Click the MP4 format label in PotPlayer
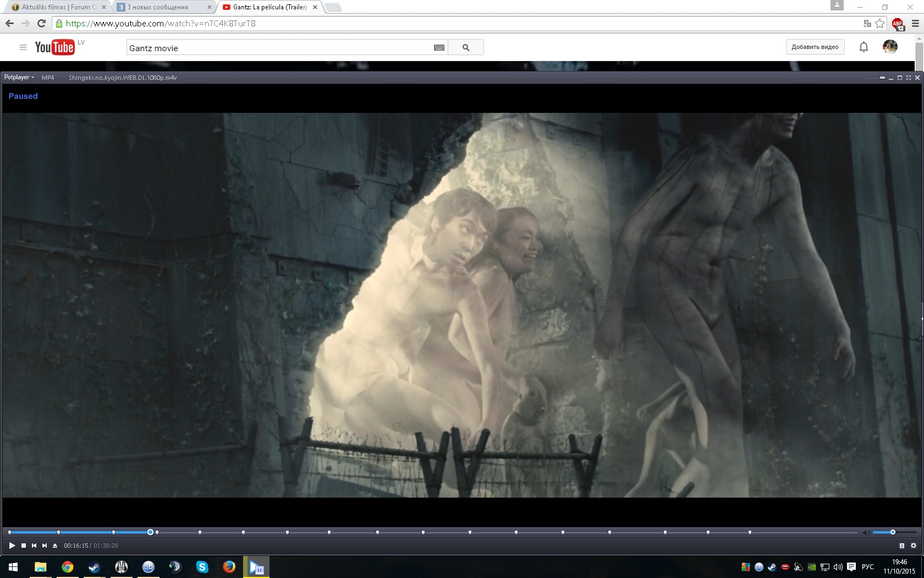 [48, 78]
